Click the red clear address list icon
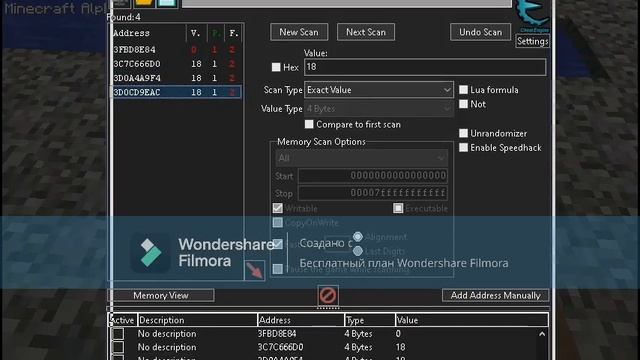Screen dimensions: 640x360 pyautogui.click(x=328, y=296)
